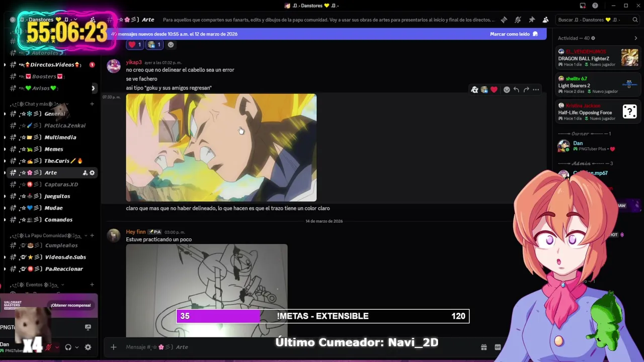This screenshot has width=644, height=362.
Task: Toggle the second emoji reaction with count 1
Action: click(154, 45)
